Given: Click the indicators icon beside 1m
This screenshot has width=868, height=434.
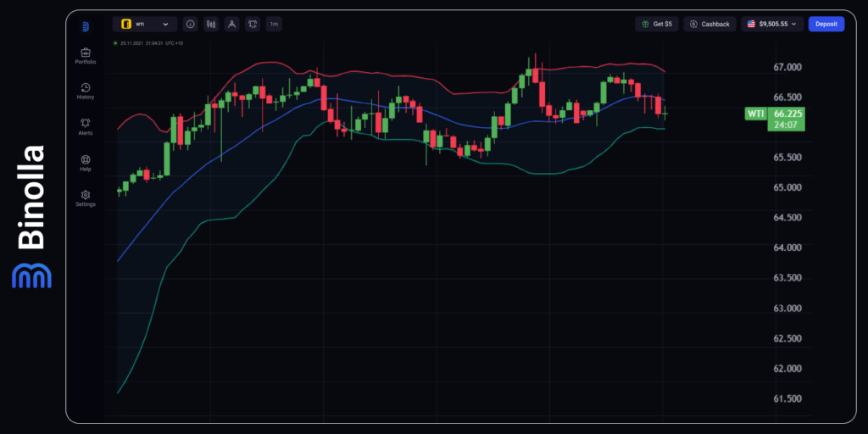Looking at the screenshot, I should 253,25.
